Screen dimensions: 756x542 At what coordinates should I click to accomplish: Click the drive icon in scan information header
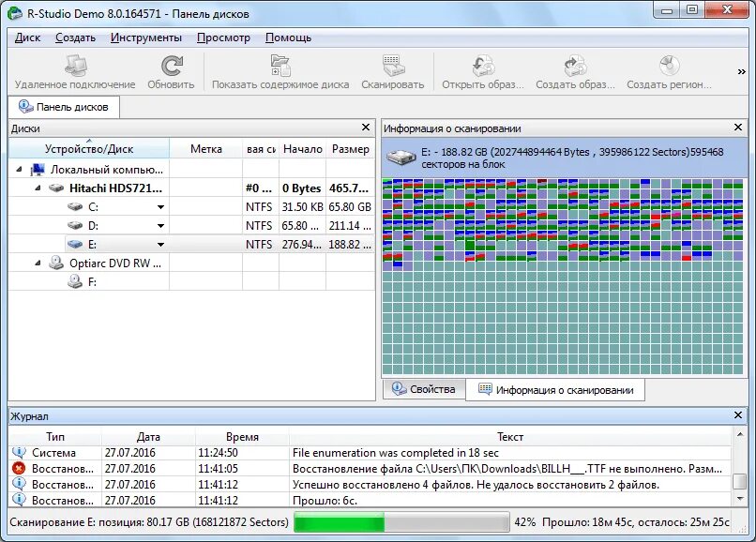point(401,158)
